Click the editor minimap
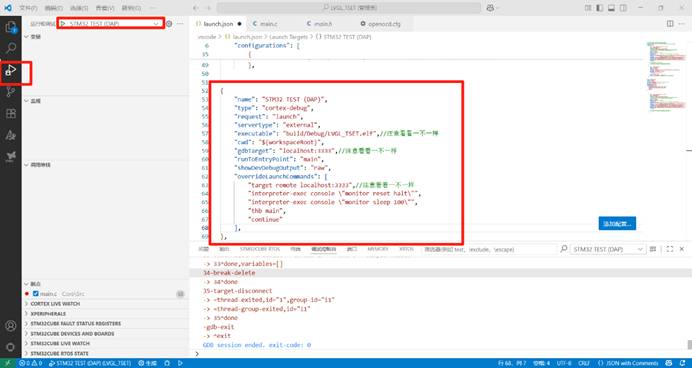Image resolution: width=692 pixels, height=368 pixels. click(666, 77)
